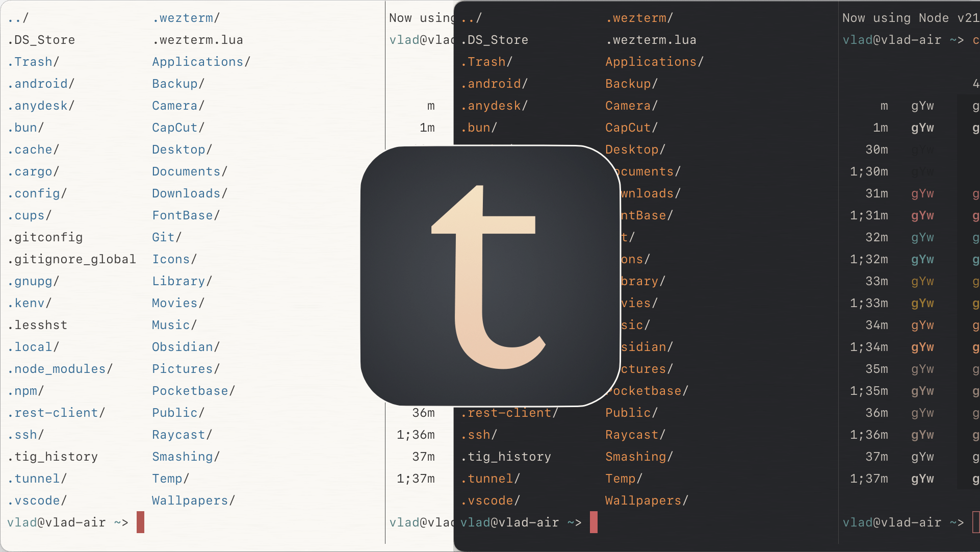In the light window, click '.wezterm.lua'
980x552 pixels.
198,40
